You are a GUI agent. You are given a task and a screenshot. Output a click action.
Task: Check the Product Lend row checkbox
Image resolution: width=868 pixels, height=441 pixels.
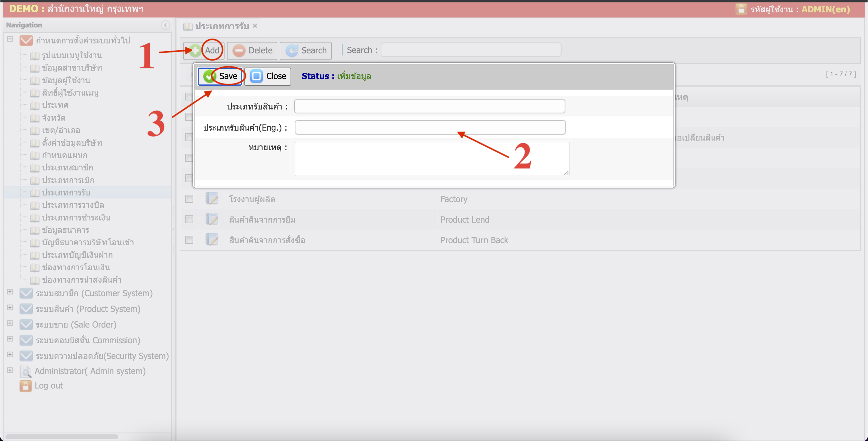189,219
